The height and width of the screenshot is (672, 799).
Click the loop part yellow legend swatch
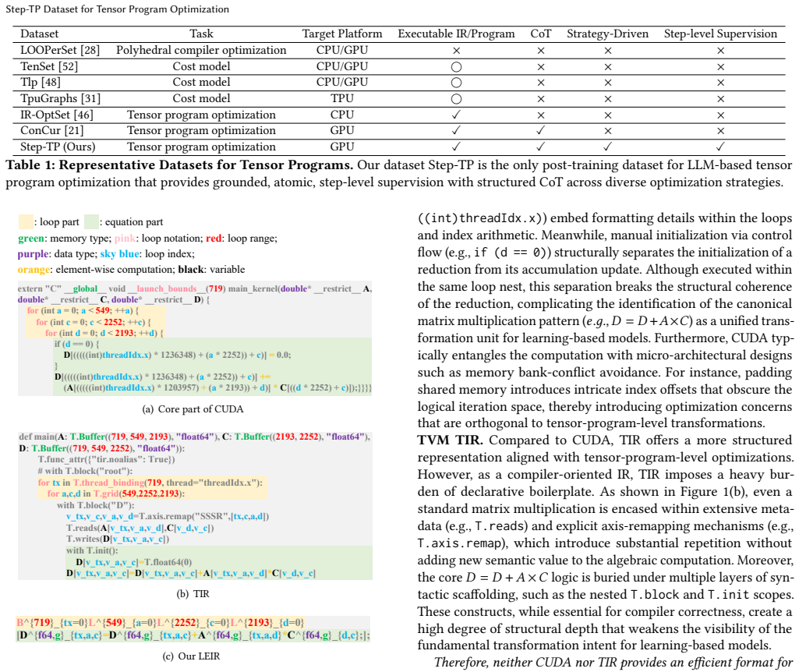tap(26, 221)
